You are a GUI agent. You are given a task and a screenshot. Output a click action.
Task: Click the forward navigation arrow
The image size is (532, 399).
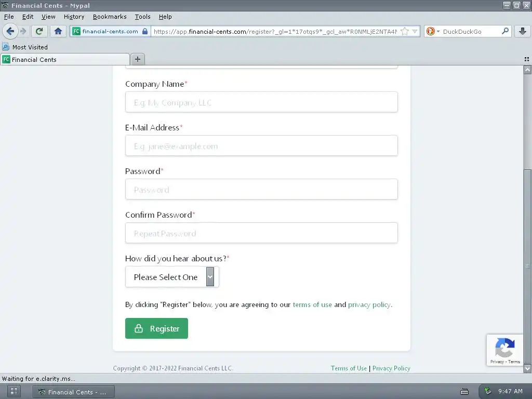click(23, 31)
